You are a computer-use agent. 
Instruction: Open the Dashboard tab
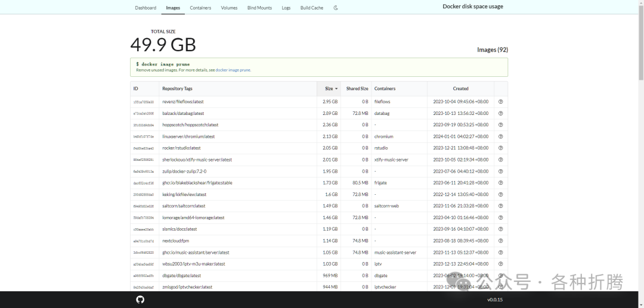[x=145, y=8]
